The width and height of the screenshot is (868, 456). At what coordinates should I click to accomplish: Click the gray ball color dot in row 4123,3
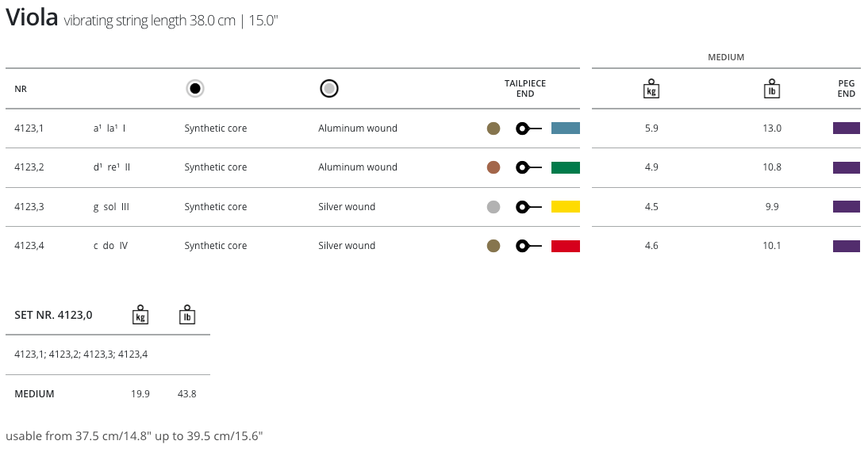point(494,207)
